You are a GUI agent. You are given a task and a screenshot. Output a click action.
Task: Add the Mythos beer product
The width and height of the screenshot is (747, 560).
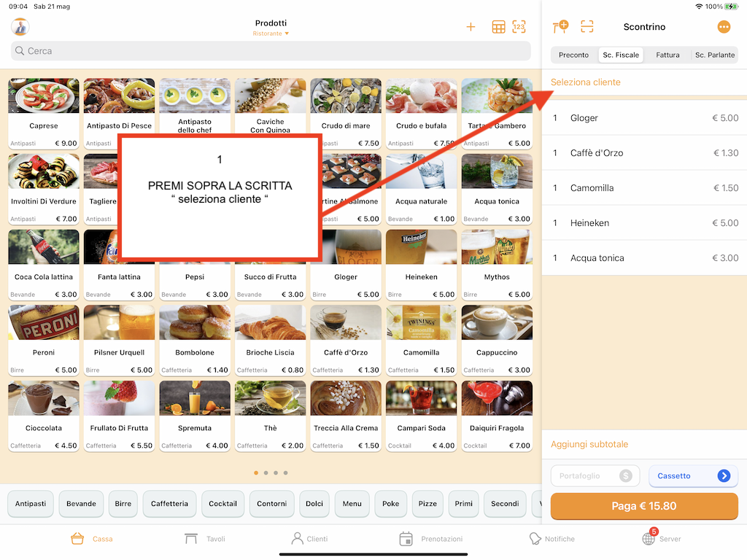pyautogui.click(x=497, y=265)
